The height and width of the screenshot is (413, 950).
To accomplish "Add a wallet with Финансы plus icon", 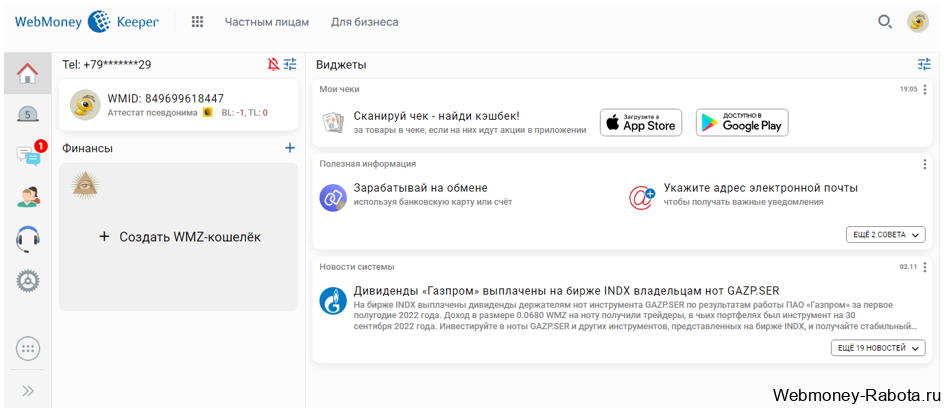I will pyautogui.click(x=290, y=148).
